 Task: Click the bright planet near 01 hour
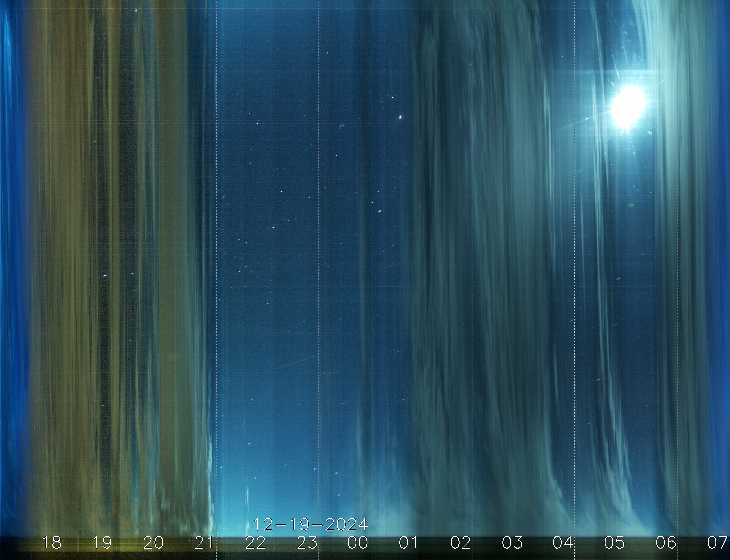click(x=400, y=117)
